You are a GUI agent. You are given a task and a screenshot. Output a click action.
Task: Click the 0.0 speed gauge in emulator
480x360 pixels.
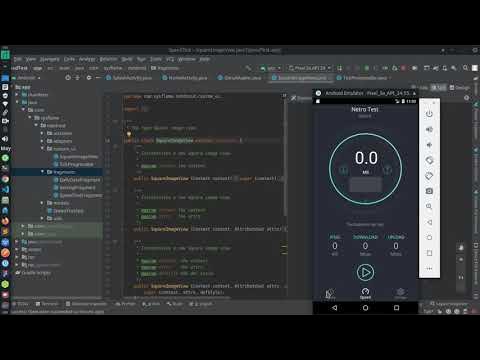[x=366, y=168]
